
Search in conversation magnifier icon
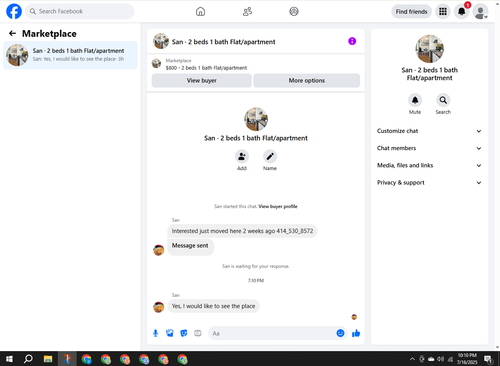coord(443,100)
